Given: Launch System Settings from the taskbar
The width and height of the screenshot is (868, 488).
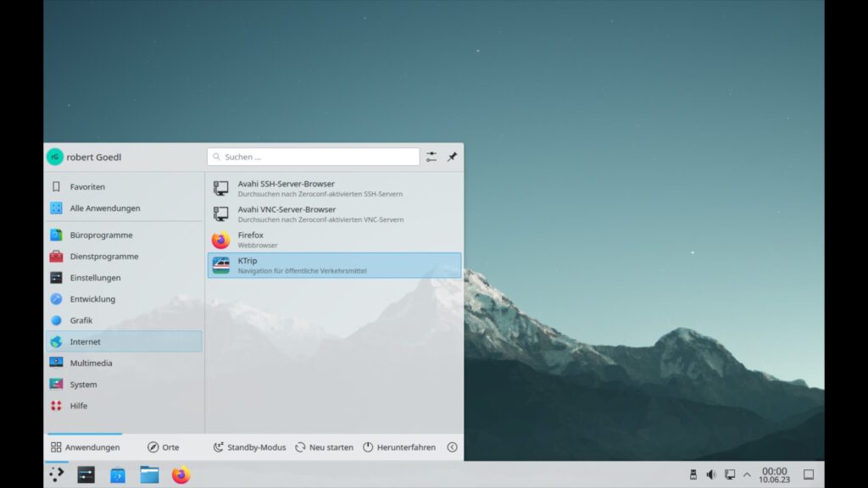Looking at the screenshot, I should click(x=86, y=474).
